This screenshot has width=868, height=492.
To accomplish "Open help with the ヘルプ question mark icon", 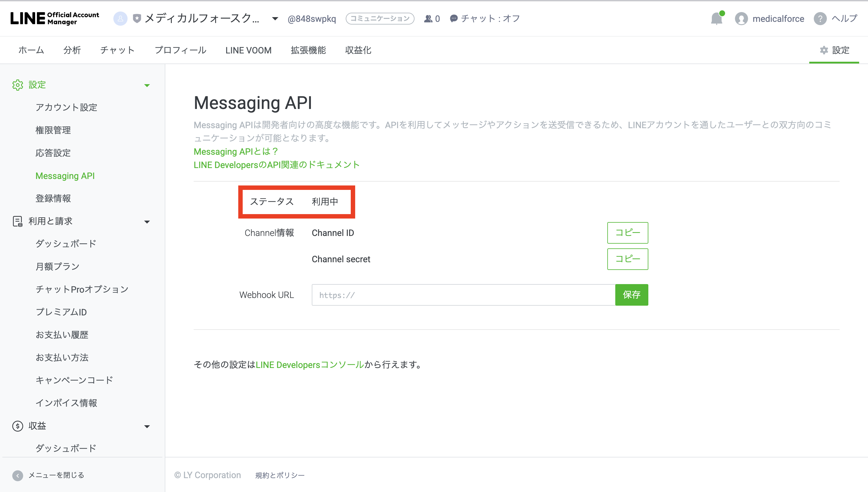I will [x=821, y=19].
